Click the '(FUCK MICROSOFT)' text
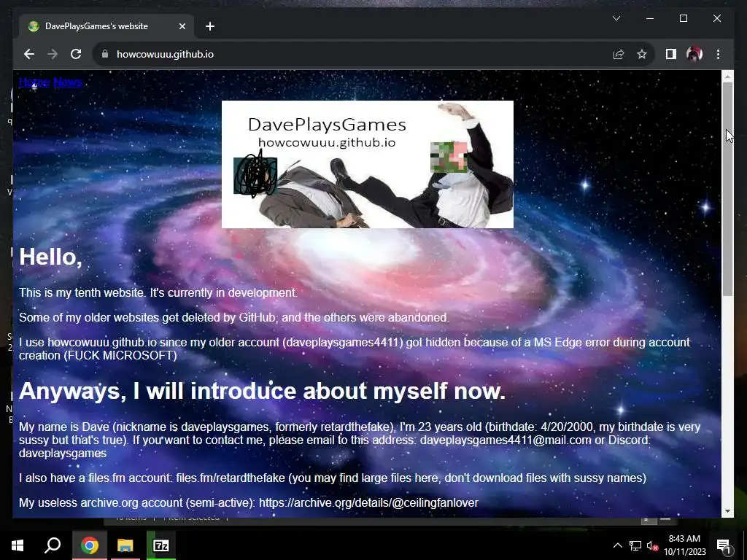This screenshot has width=747, height=560. [x=120, y=356]
